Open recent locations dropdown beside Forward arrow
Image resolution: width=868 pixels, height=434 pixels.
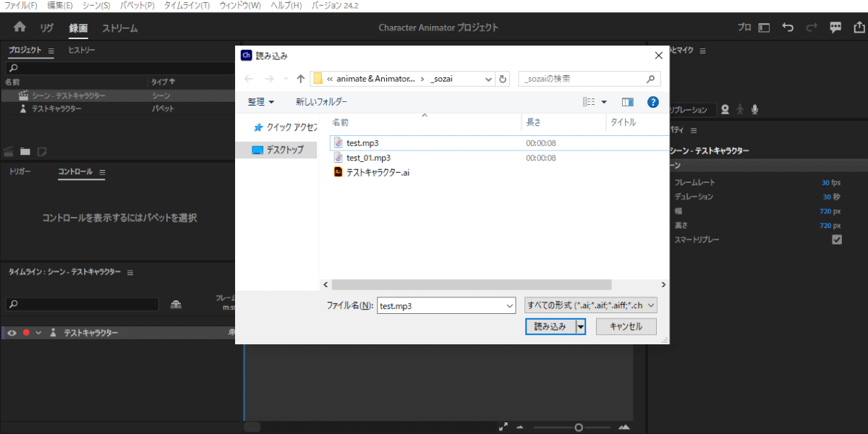pos(286,79)
